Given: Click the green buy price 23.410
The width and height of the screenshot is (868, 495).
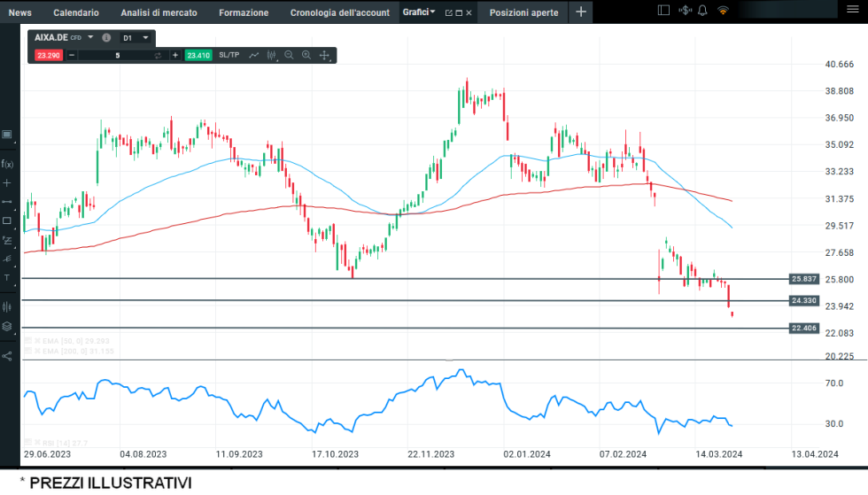Looking at the screenshot, I should 198,56.
